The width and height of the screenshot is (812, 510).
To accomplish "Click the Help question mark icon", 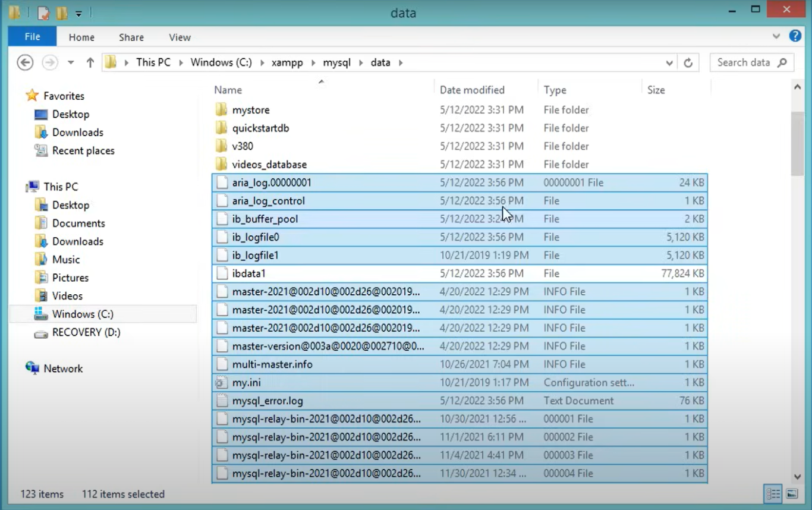I will (795, 37).
